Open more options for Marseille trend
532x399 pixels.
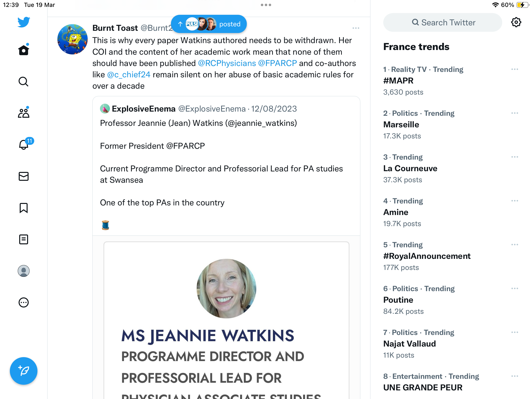coord(515,113)
